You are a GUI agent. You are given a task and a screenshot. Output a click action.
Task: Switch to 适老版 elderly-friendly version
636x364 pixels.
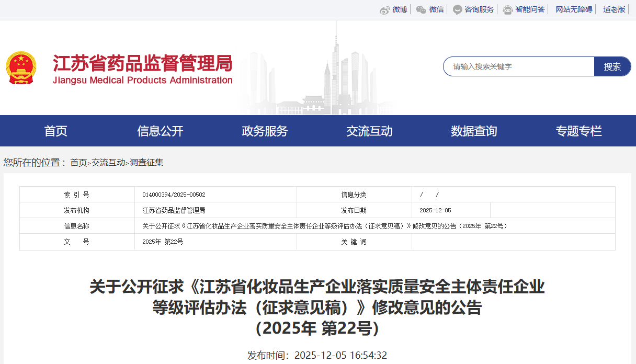tap(614, 9)
